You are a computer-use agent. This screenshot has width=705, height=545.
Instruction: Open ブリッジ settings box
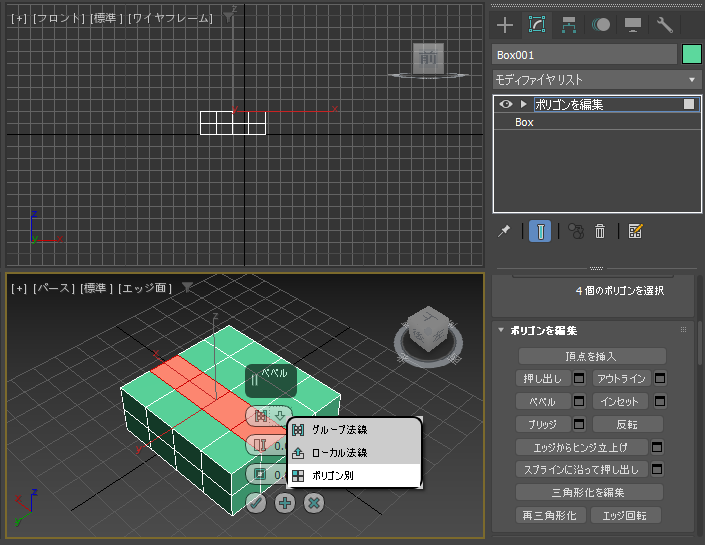[x=579, y=424]
